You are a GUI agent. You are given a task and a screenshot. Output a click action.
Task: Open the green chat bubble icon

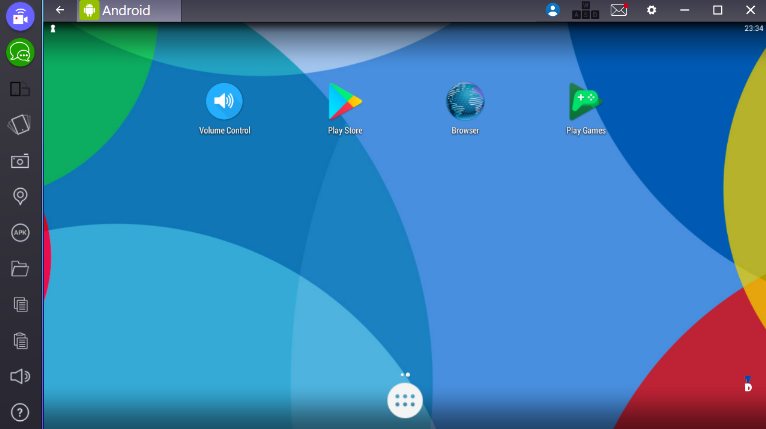pos(20,52)
